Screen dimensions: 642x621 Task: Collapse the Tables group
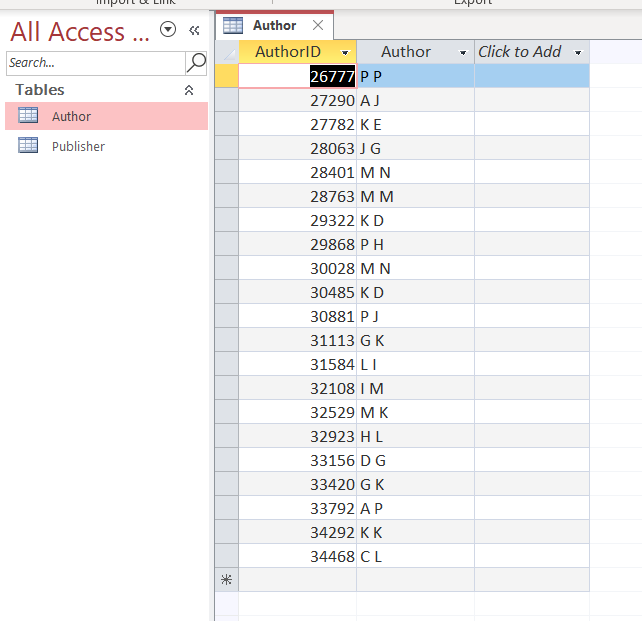point(189,90)
